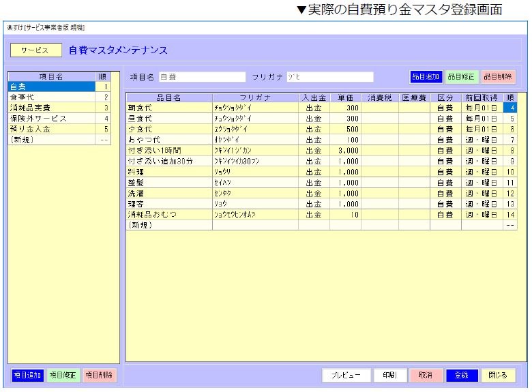Select 自費 in the category list
The width and height of the screenshot is (532, 392).
tap(59, 87)
